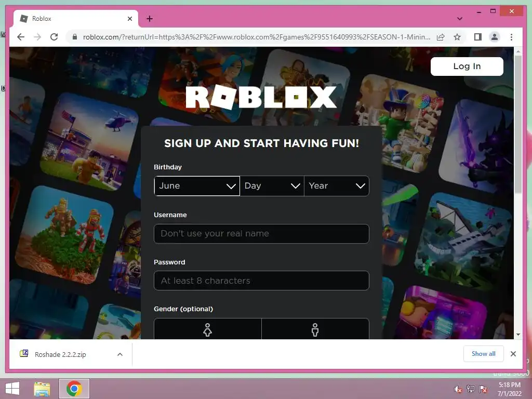Open the Windows Start button
Screen dimensions: 532x399
tap(12, 389)
